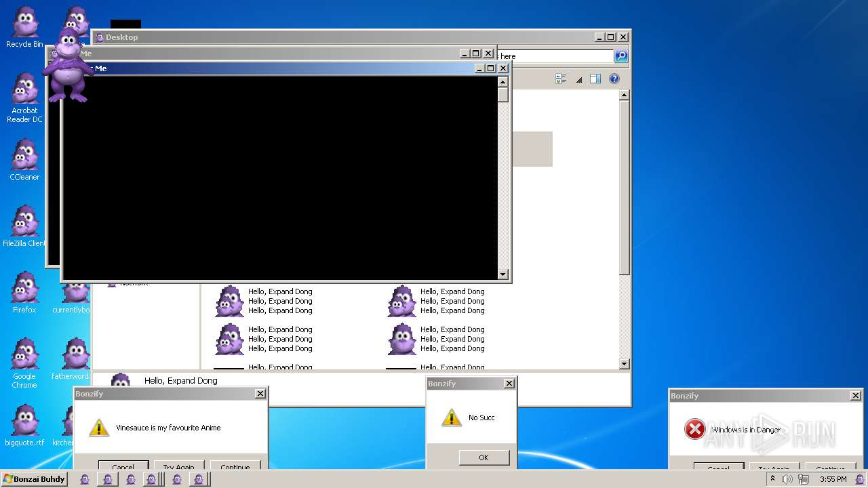Toggle the preview pane icon
This screenshot has height=488, width=868.
(x=595, y=79)
